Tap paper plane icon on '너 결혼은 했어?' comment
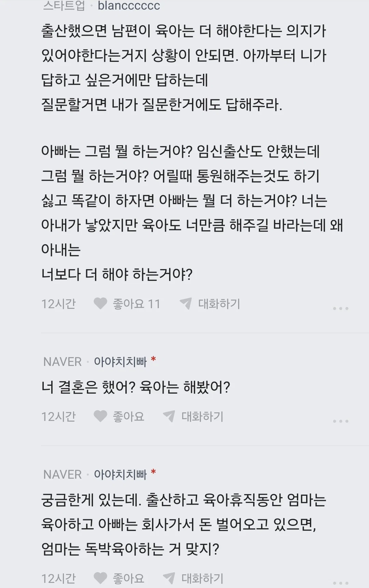This screenshot has height=588, width=369. pyautogui.click(x=169, y=416)
